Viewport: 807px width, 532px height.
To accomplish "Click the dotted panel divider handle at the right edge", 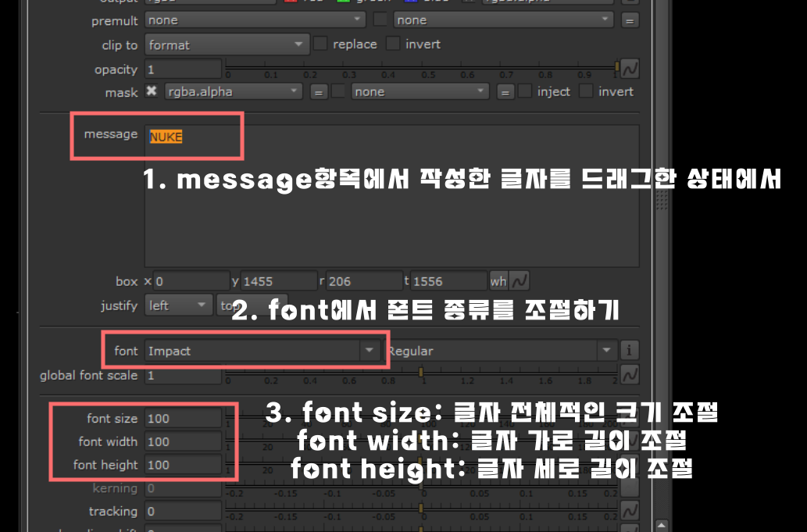I will pos(662,200).
